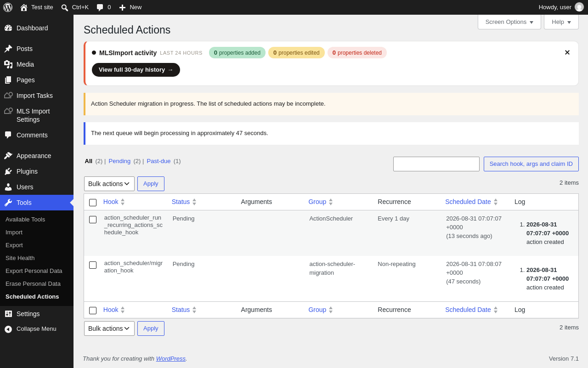Click the 'ActionScheduler' group cell
This screenshot has width=588, height=368.
(331, 219)
